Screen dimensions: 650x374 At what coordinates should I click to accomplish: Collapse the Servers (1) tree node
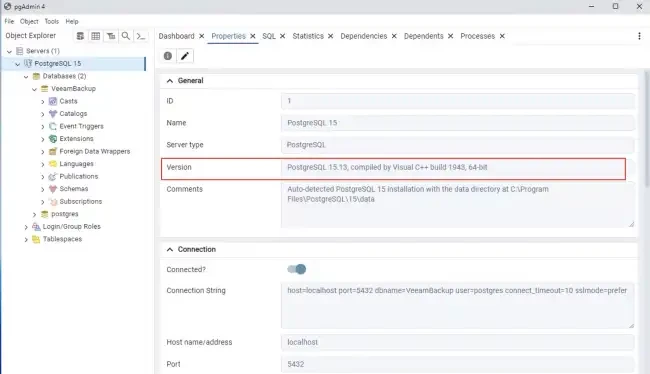click(9, 51)
